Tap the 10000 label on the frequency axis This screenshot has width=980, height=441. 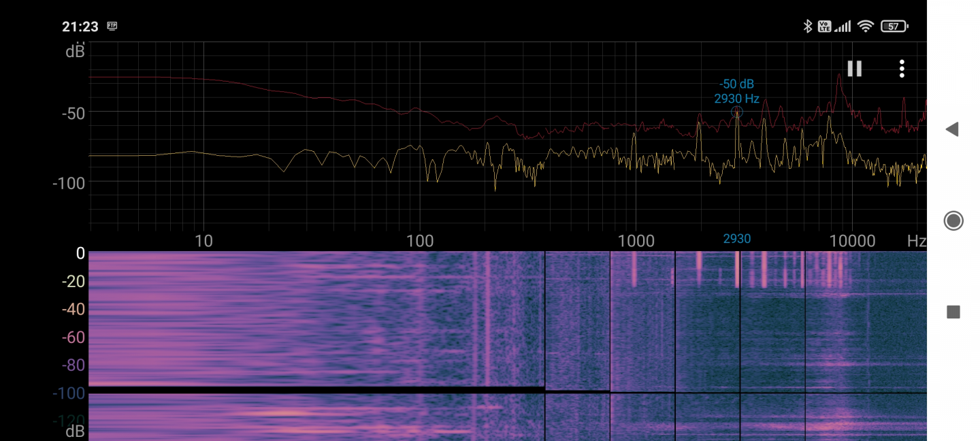[852, 241]
